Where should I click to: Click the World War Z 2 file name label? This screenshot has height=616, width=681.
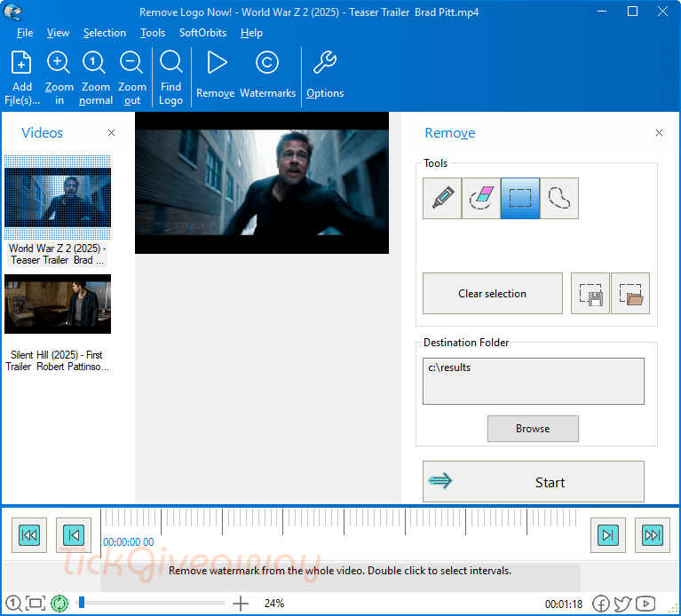point(58,255)
